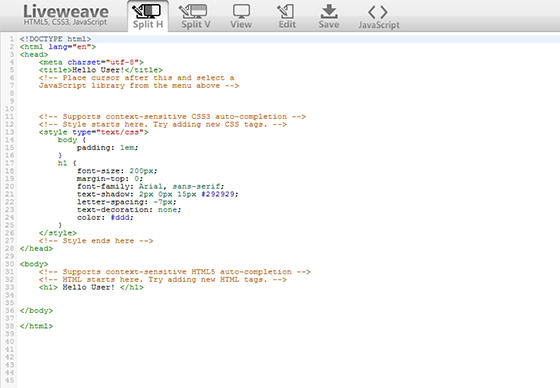The height and width of the screenshot is (388, 560).
Task: Click the "View" label text
Action: (x=241, y=25)
